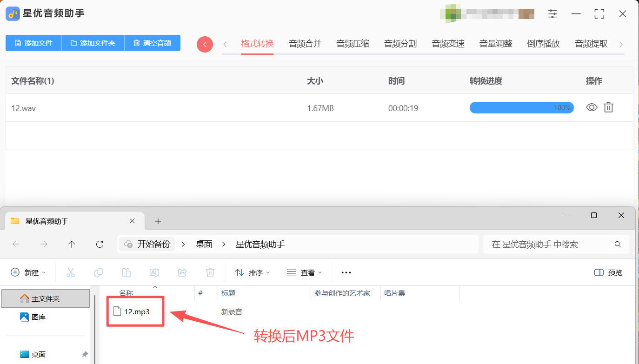Open the 新建 dropdown in Explorer

click(x=28, y=272)
